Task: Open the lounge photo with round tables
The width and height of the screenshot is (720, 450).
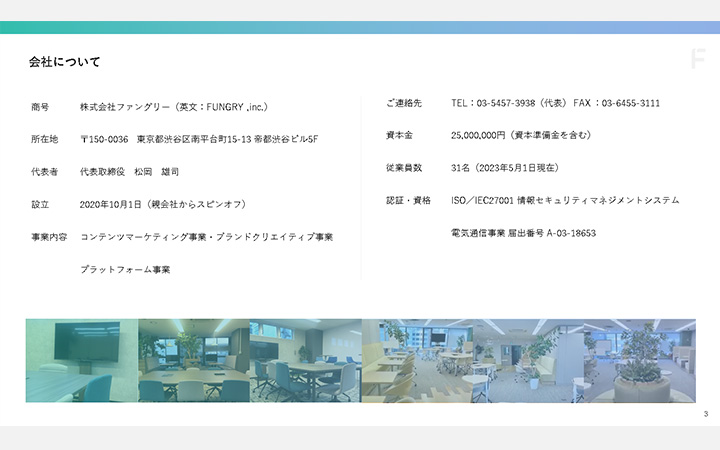Action: point(417,360)
